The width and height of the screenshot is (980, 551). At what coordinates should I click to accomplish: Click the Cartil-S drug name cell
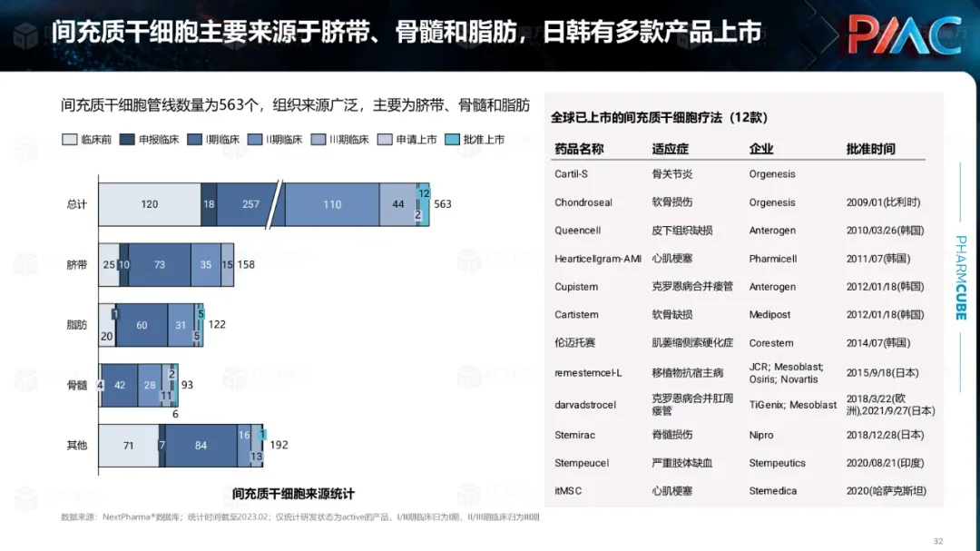click(x=572, y=174)
